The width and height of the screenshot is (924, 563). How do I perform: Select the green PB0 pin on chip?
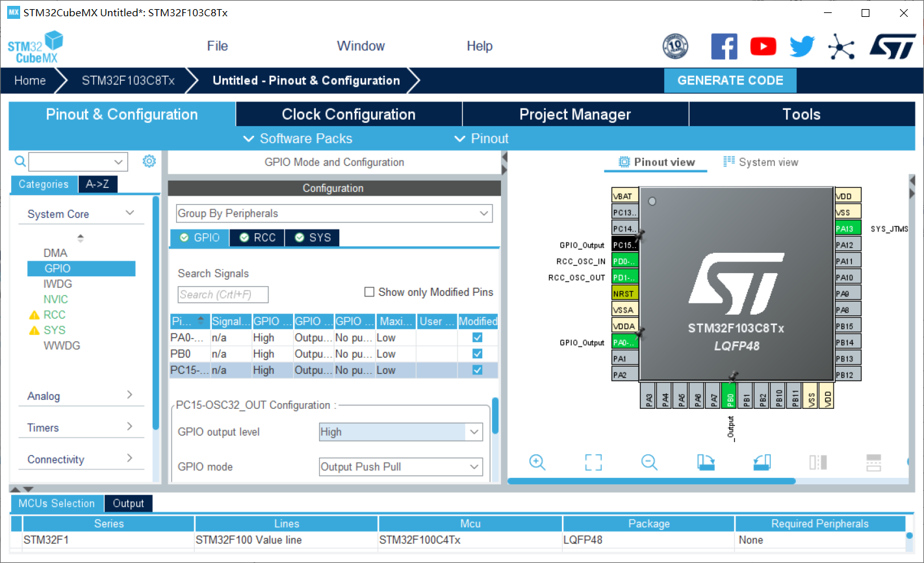pyautogui.click(x=730, y=395)
